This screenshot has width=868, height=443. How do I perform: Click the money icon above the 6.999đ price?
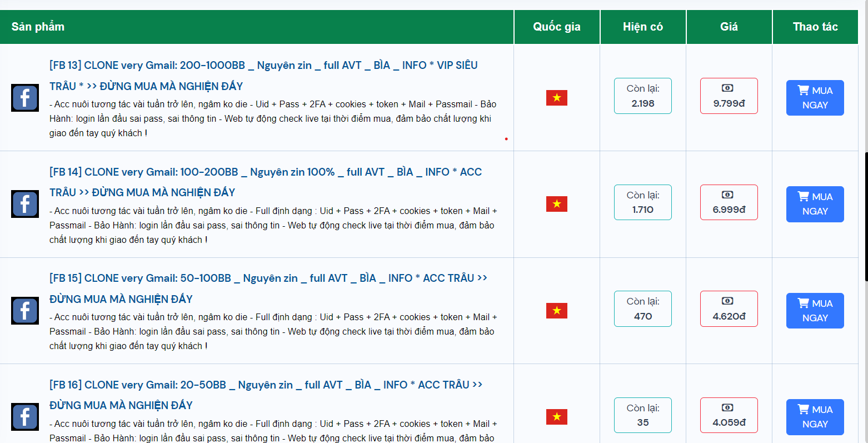(727, 195)
